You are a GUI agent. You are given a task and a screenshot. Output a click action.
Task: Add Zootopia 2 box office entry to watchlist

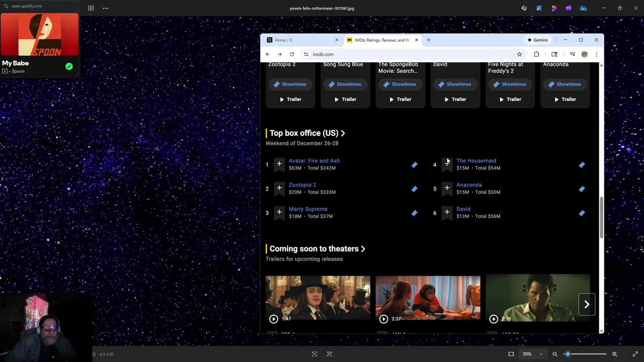pyautogui.click(x=279, y=189)
